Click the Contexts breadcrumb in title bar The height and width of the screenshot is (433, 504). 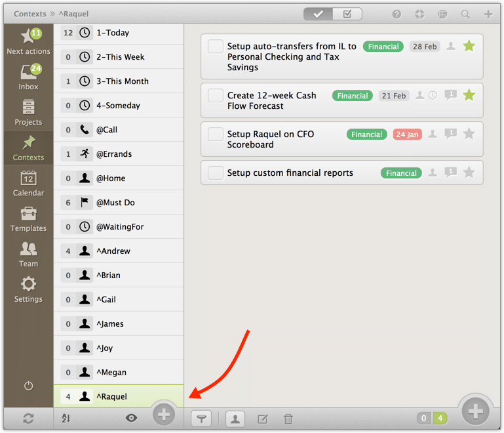coord(30,14)
